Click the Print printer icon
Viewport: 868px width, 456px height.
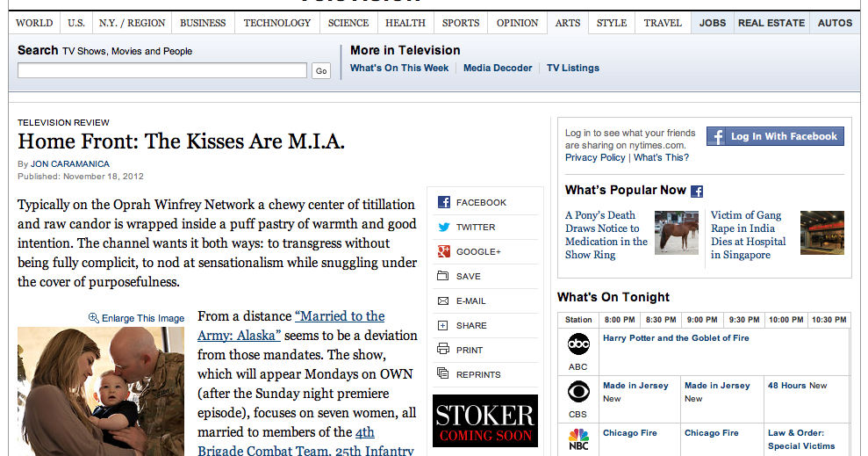point(443,349)
